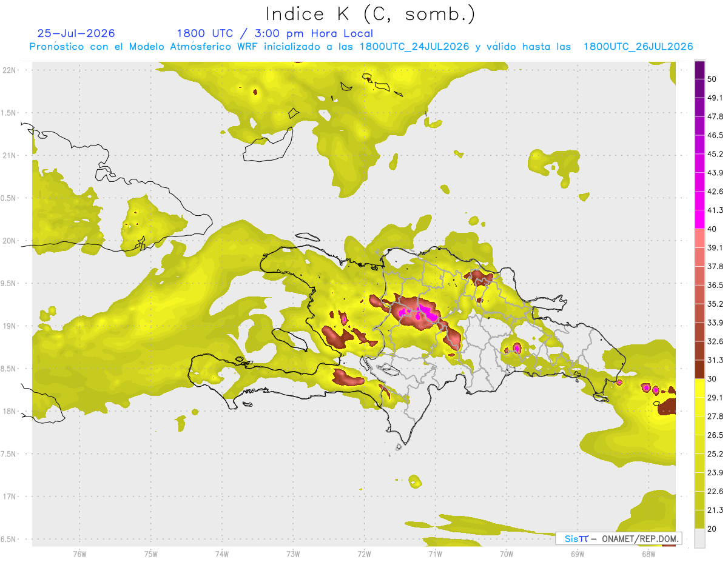Pick the bright yellow swatch between 29.1 and 30
The width and height of the screenshot is (728, 562).
tap(699, 388)
